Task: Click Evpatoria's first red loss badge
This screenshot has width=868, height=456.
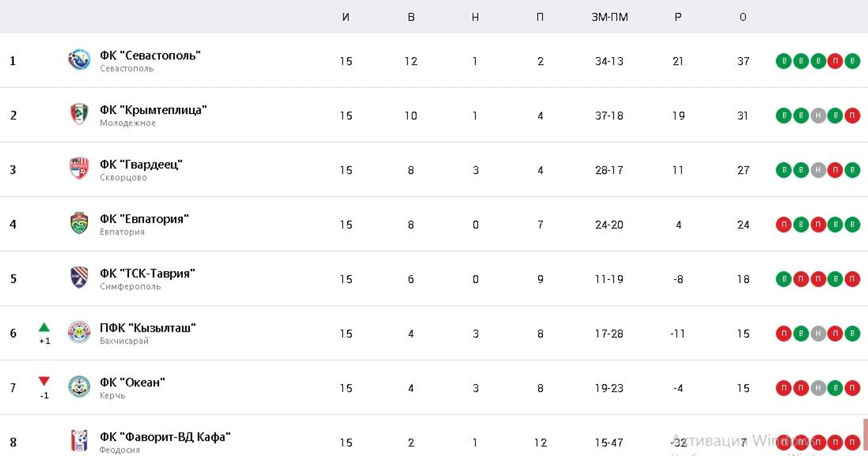Action: 784,225
